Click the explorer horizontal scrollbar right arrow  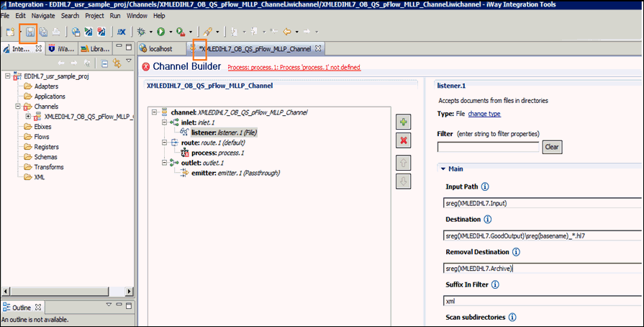coord(129,291)
